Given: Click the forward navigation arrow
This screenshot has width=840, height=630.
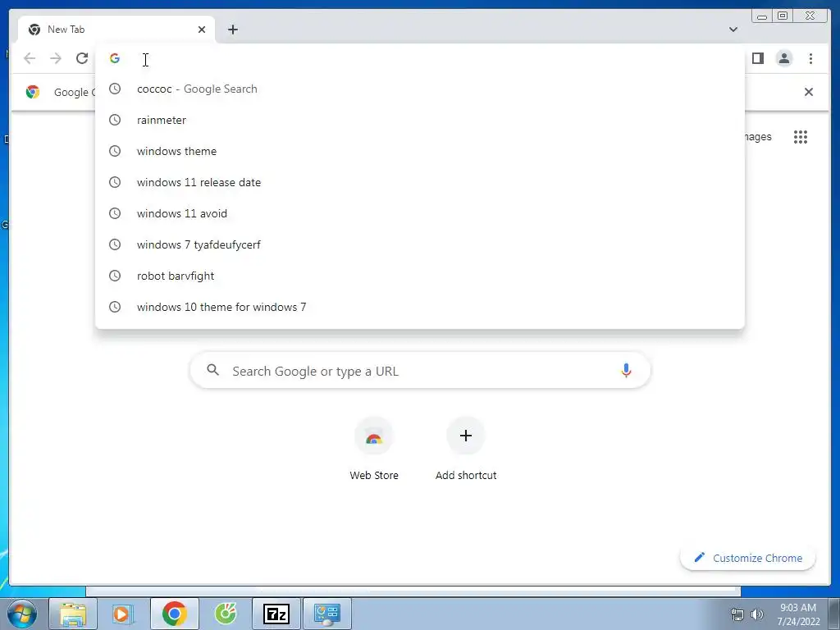Looking at the screenshot, I should pos(56,58).
